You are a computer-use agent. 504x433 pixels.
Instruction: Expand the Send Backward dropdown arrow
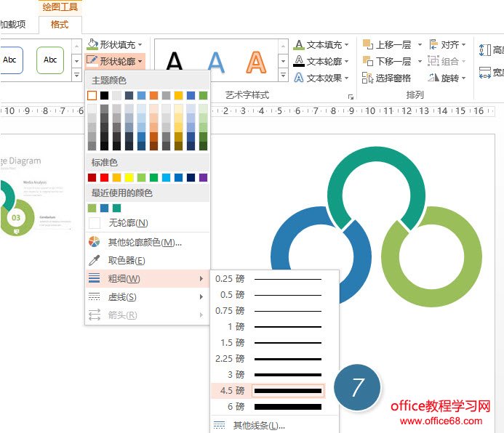click(420, 61)
